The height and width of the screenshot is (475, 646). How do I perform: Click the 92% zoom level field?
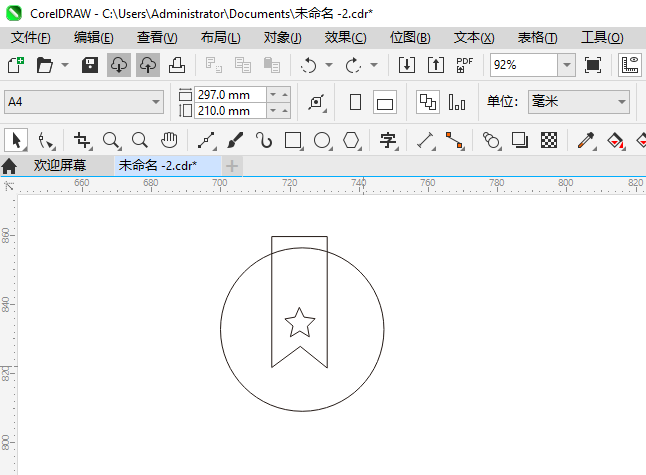(524, 65)
